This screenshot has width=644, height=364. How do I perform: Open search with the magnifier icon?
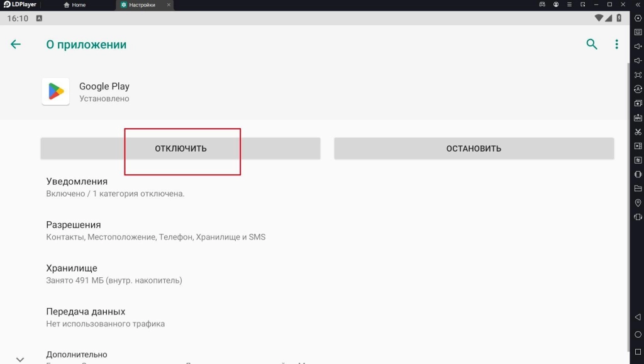(x=591, y=44)
